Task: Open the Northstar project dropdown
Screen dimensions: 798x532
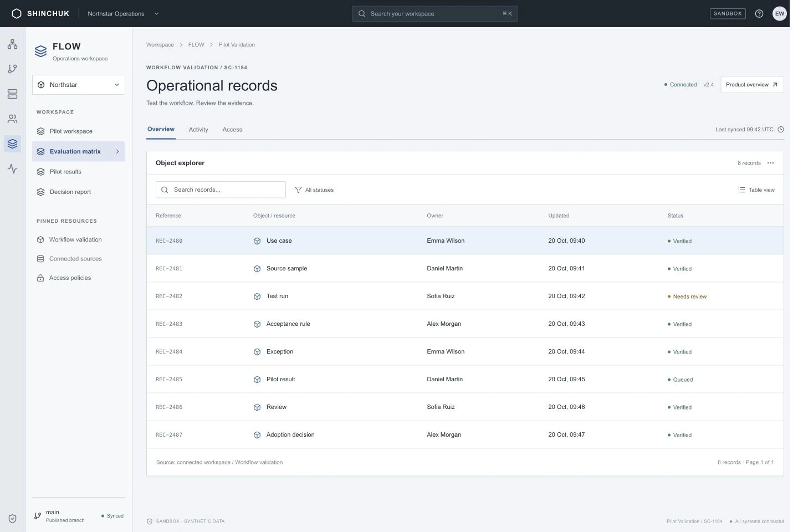Action: [x=79, y=85]
